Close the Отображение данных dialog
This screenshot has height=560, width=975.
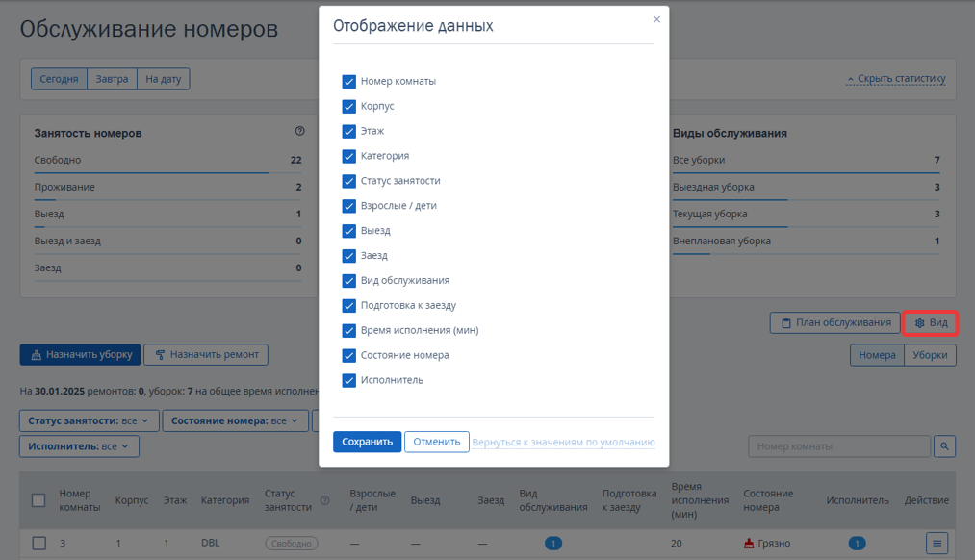656,19
